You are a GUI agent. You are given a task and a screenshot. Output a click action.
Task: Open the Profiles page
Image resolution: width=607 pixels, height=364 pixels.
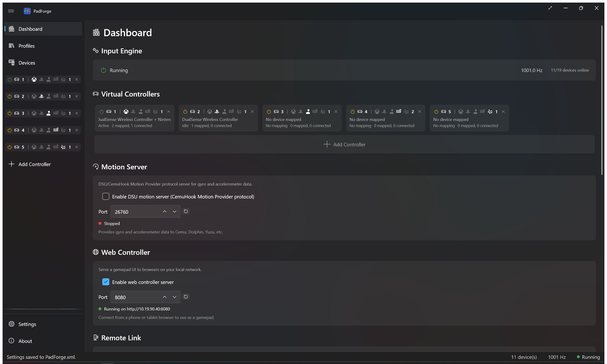tap(43, 46)
